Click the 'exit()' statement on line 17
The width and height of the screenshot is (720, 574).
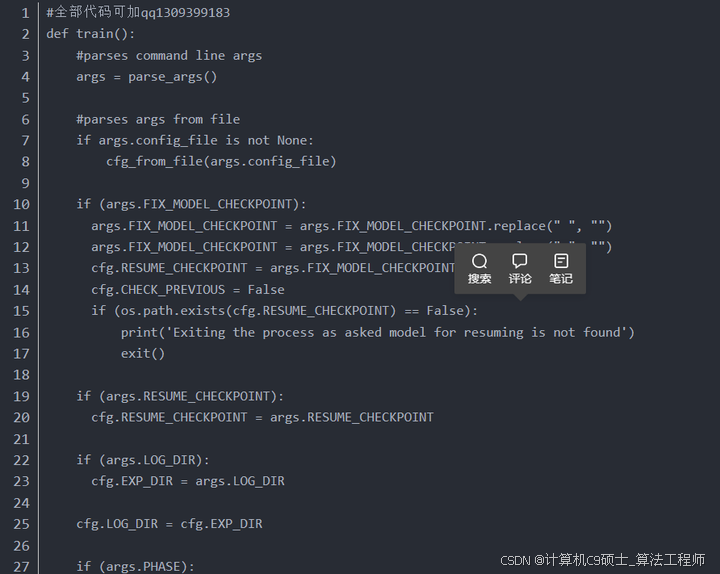(x=143, y=353)
